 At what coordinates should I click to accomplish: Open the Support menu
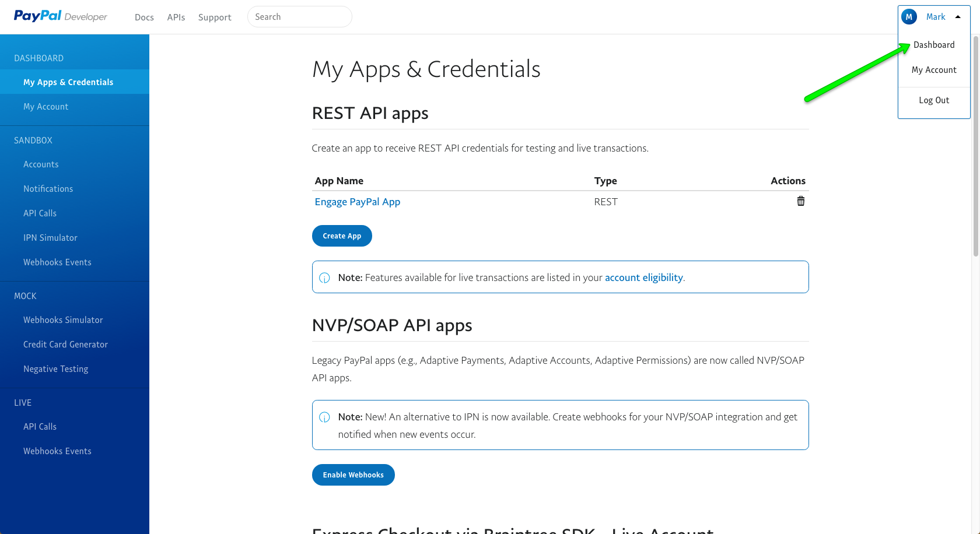click(215, 17)
